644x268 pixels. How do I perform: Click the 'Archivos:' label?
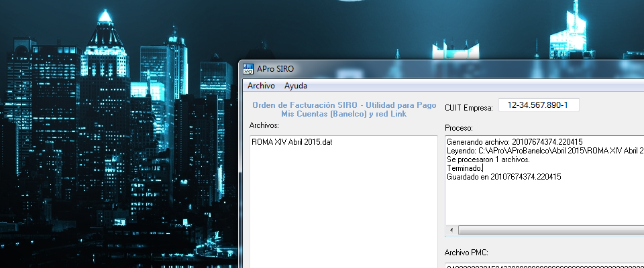[264, 125]
